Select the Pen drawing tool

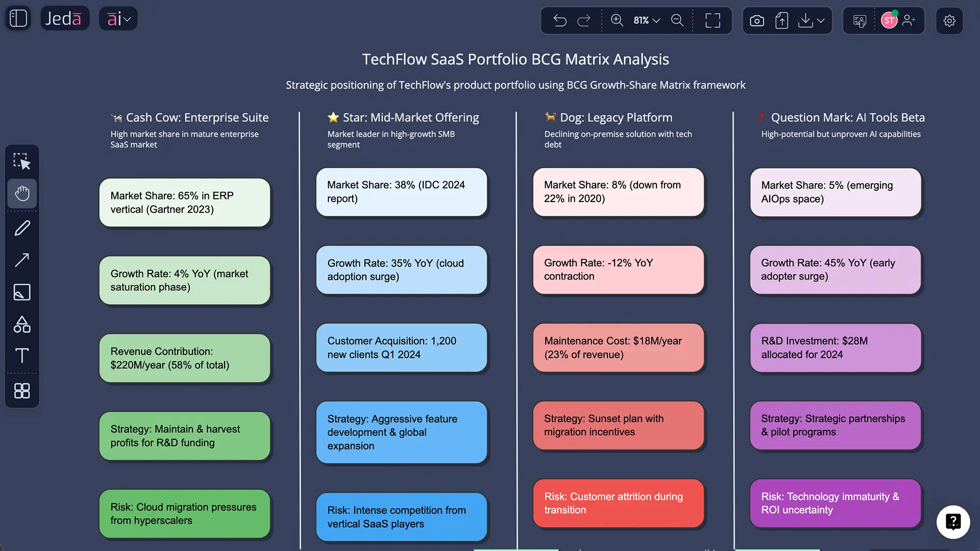[22, 228]
